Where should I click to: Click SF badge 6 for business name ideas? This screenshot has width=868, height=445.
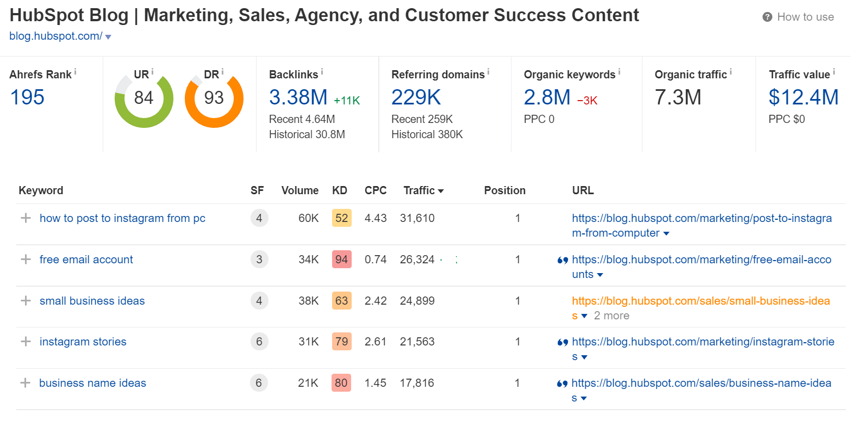pos(259,383)
